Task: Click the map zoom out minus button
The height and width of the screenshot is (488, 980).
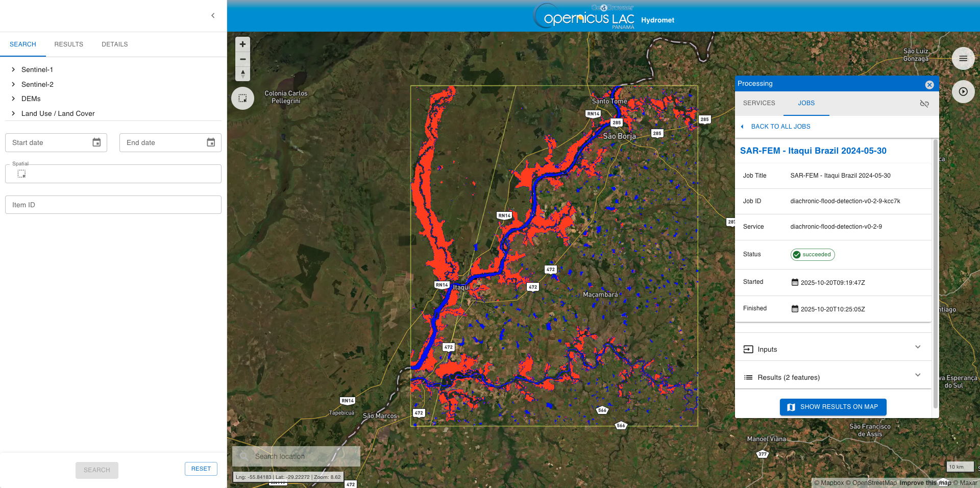Action: pos(243,59)
